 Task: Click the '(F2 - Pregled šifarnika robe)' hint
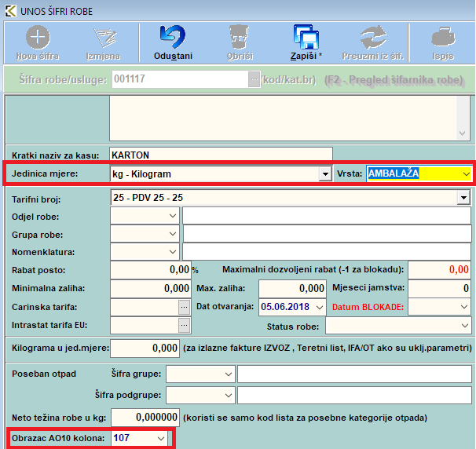pyautogui.click(x=394, y=80)
